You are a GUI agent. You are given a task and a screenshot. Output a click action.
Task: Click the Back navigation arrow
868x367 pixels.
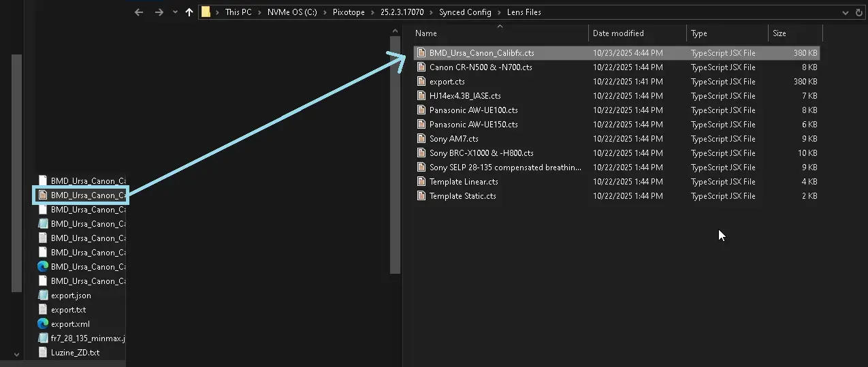pyautogui.click(x=139, y=12)
